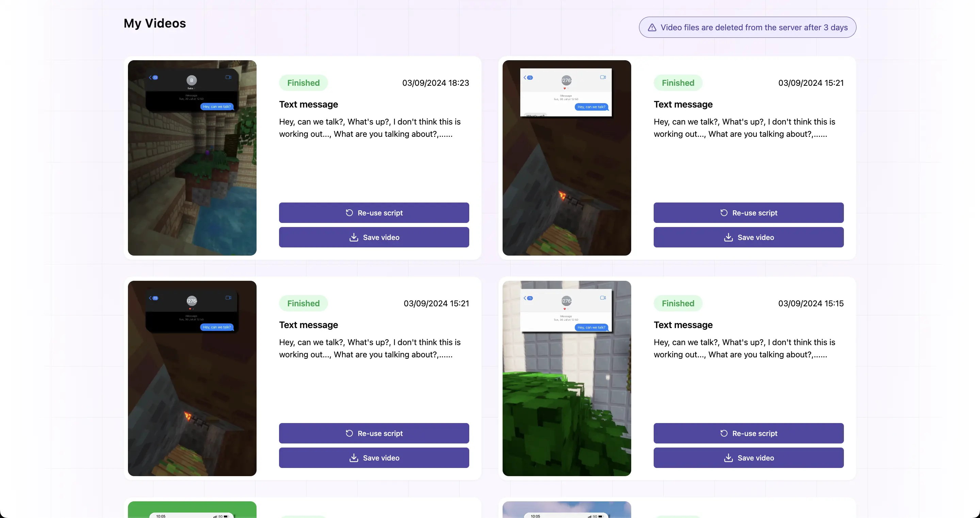Image resolution: width=980 pixels, height=518 pixels.
Task: Click the Finished badge on the 18:23 video
Action: (303, 83)
